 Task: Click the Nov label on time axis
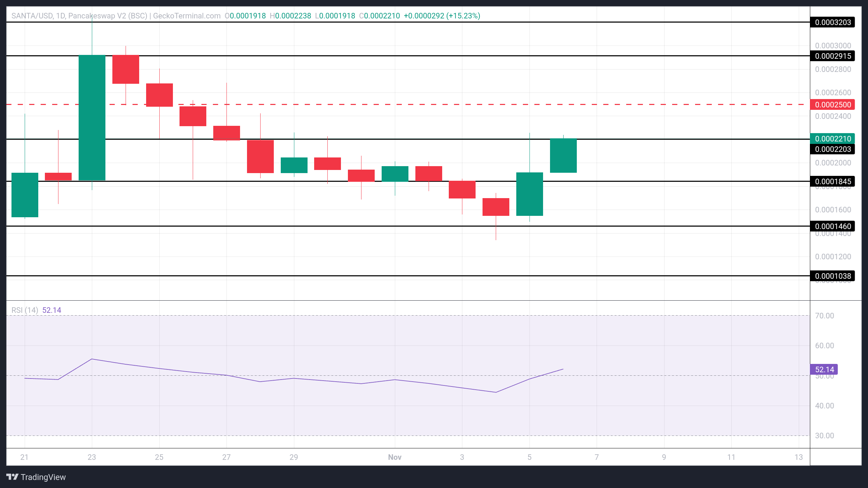[x=395, y=457]
